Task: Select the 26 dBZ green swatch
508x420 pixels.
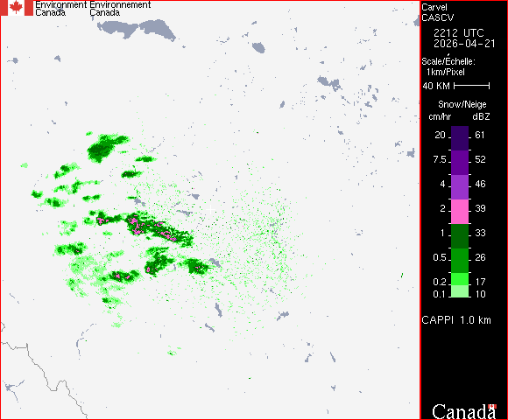Action: [x=460, y=261]
